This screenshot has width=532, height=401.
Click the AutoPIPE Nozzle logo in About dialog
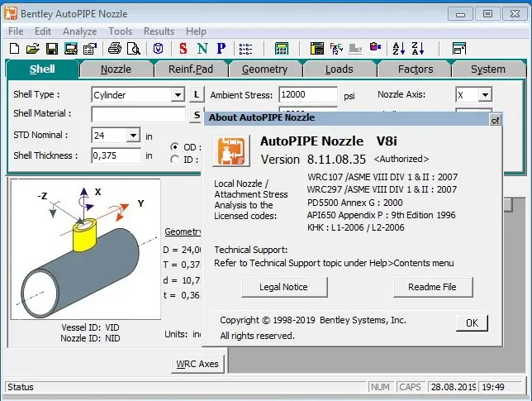click(x=231, y=150)
